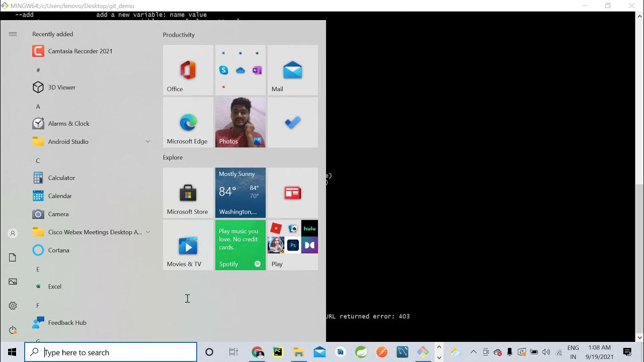
Task: Open Wi-Fi network settings in the tray
Action: coord(558,352)
